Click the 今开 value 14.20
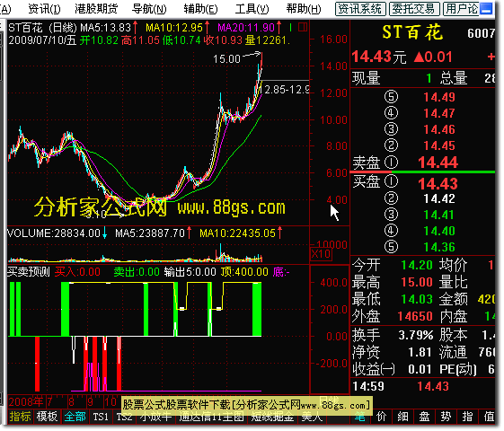The image size is (504, 431). [x=417, y=265]
